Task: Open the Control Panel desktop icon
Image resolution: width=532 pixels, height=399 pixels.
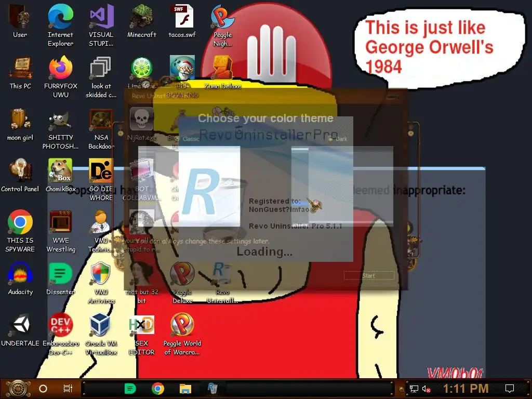Action: 20,176
